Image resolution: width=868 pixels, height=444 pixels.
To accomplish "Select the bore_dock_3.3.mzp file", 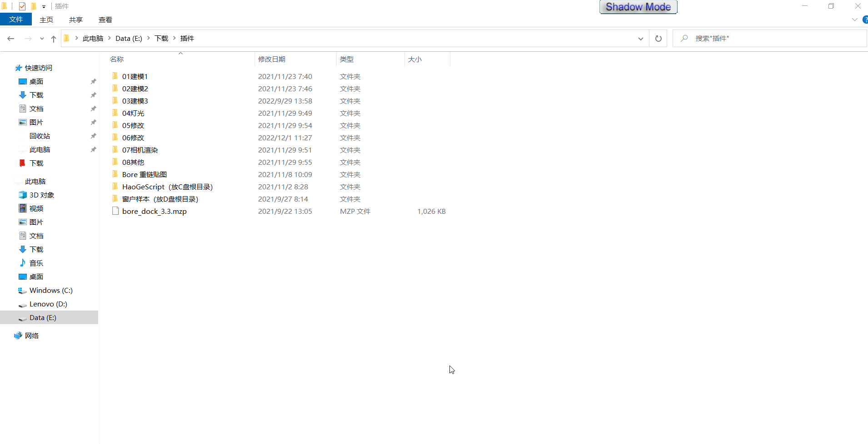I will click(x=154, y=211).
